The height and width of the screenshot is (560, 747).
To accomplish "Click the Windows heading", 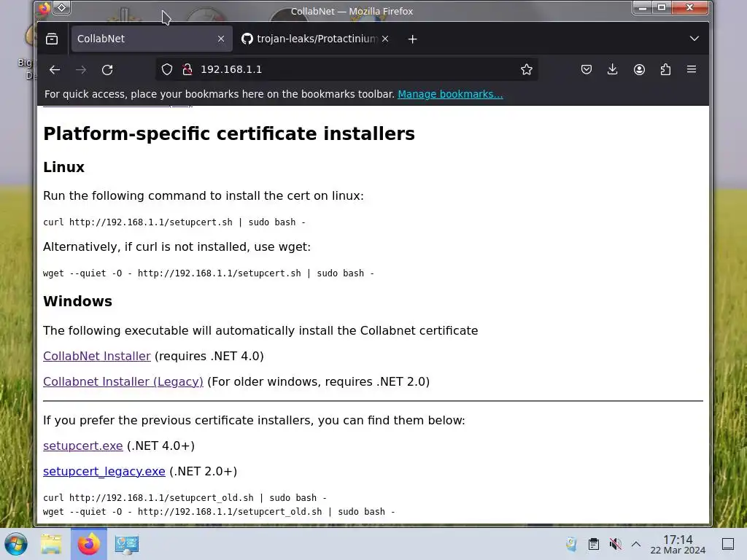I will [77, 301].
